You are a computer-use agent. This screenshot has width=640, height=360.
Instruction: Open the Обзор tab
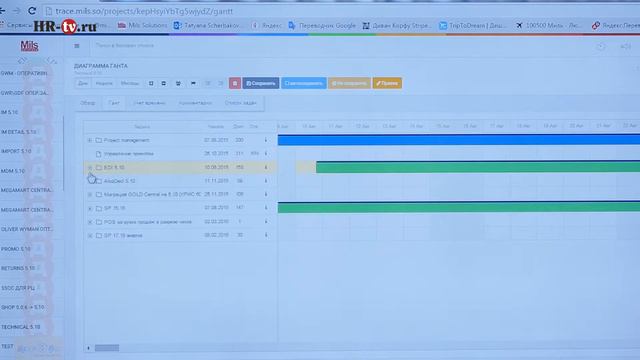coord(88,103)
